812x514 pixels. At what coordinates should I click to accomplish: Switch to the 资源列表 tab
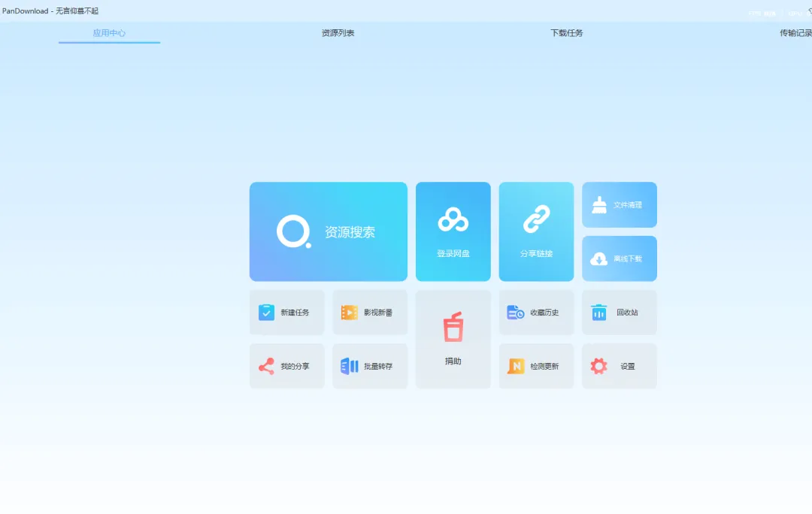pos(338,33)
